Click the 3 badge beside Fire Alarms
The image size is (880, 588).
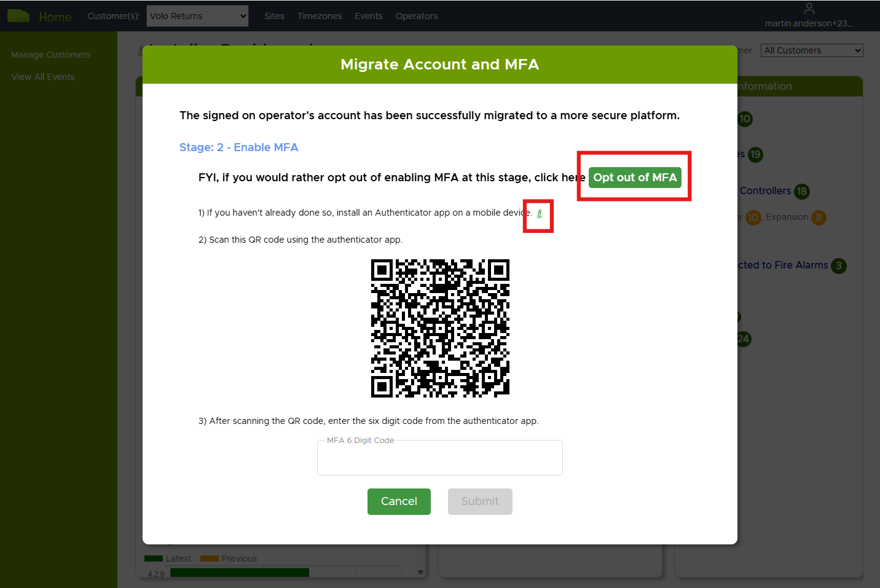[839, 265]
